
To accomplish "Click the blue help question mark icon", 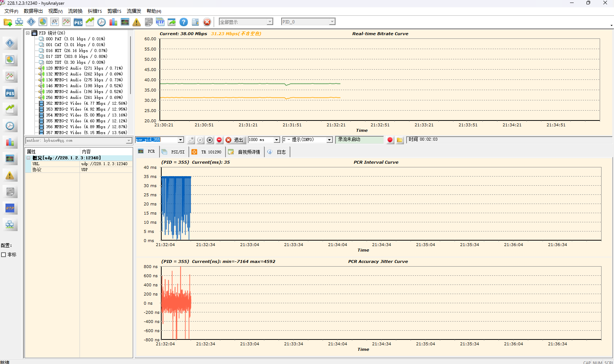I will [184, 22].
